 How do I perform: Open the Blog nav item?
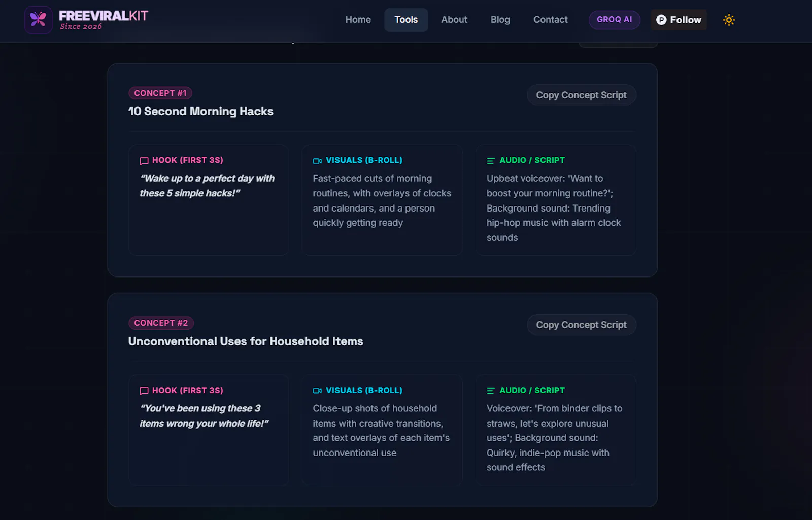pyautogui.click(x=500, y=20)
